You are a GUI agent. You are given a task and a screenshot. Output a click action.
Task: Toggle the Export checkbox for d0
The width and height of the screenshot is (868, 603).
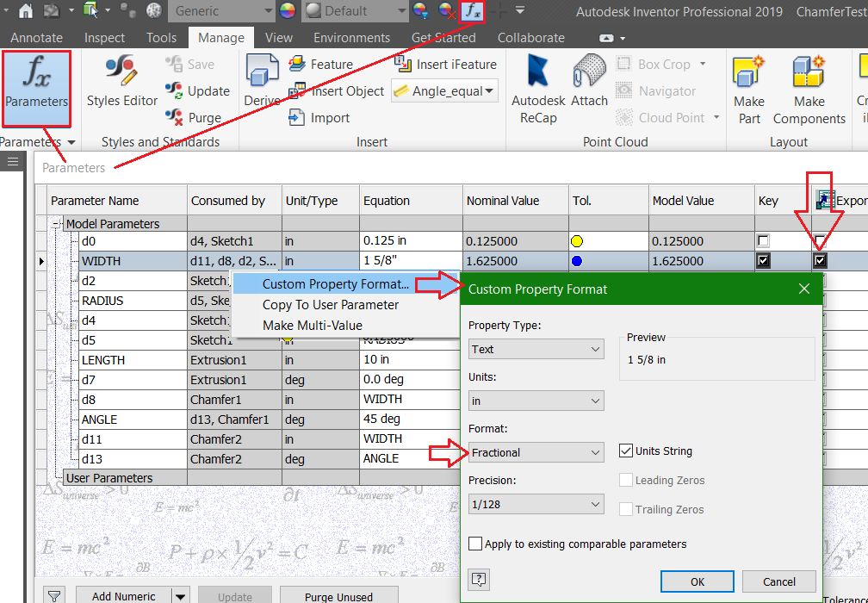[x=820, y=241]
